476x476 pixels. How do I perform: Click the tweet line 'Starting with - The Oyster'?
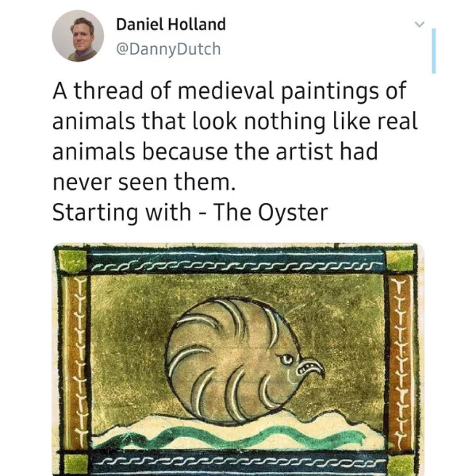tap(190, 212)
